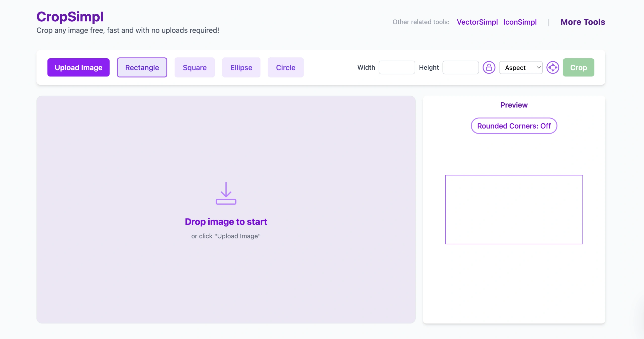Click the empty preview rectangle
This screenshot has width=644, height=339.
point(514,209)
